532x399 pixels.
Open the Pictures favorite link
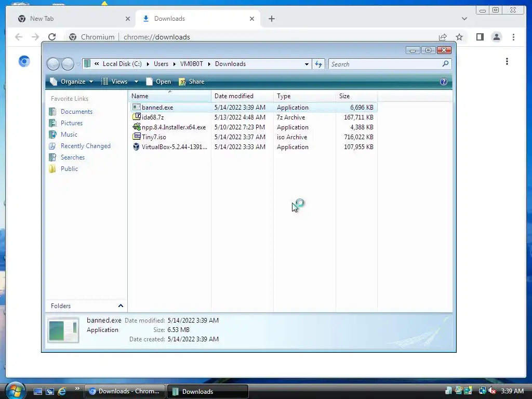point(72,123)
